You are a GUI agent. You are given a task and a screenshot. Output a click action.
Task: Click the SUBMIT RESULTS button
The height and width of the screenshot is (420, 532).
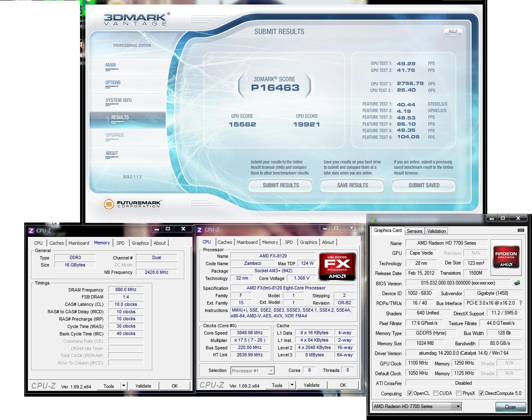coord(281,186)
